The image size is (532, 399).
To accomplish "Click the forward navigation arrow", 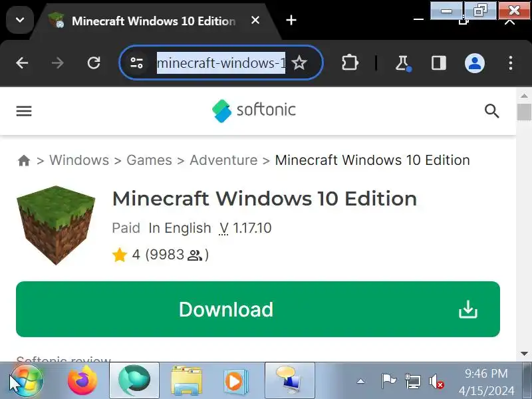I will coord(58,63).
